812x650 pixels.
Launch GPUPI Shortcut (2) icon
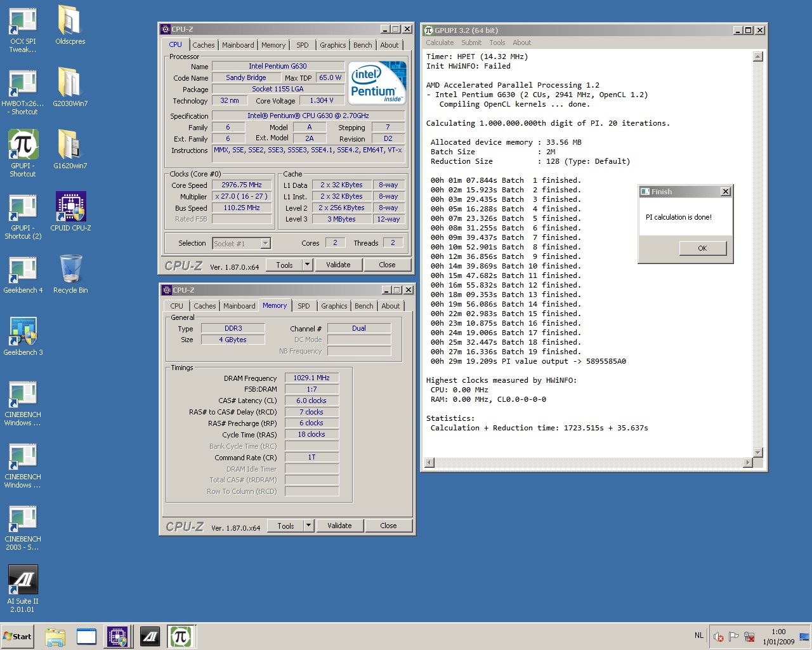point(23,216)
